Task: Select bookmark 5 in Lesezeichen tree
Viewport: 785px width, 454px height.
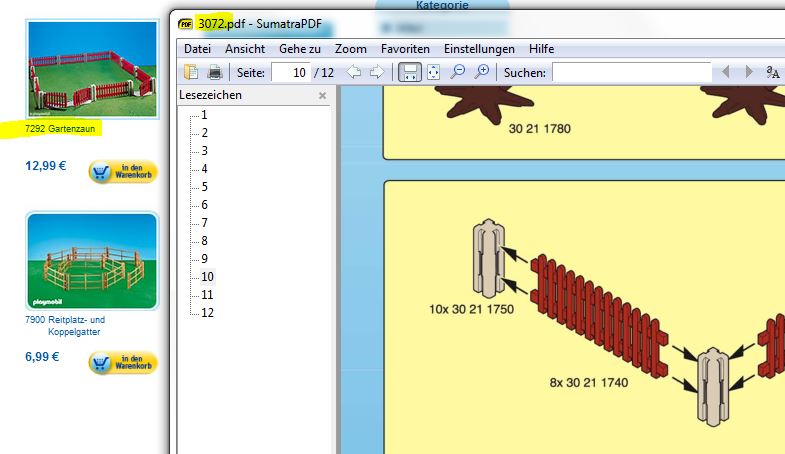Action: [x=204, y=187]
